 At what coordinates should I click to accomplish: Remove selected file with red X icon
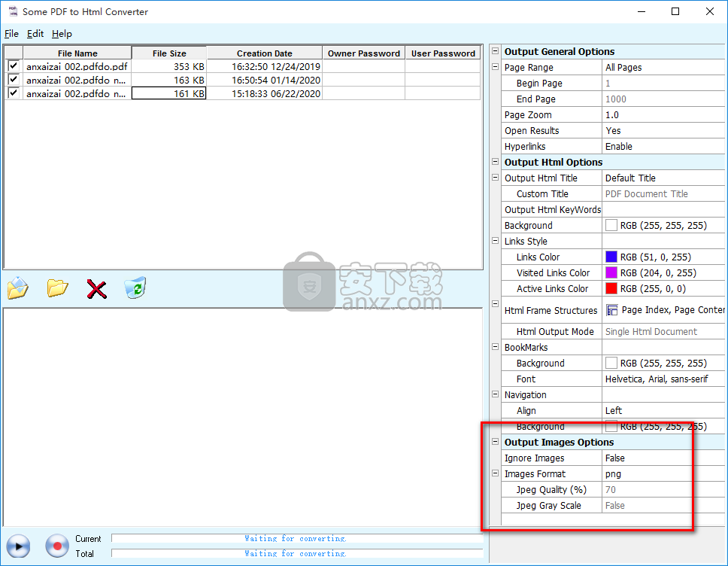96,289
